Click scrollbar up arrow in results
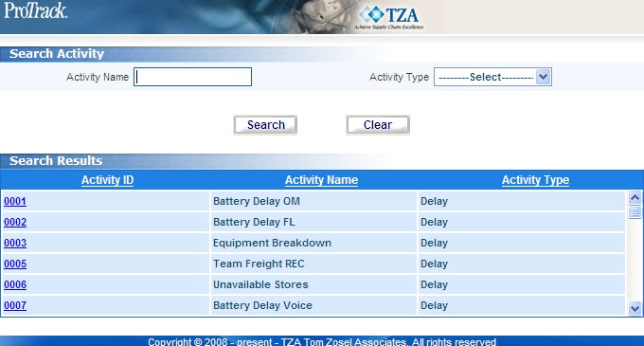Screen dimensions: 644x346 (635, 198)
